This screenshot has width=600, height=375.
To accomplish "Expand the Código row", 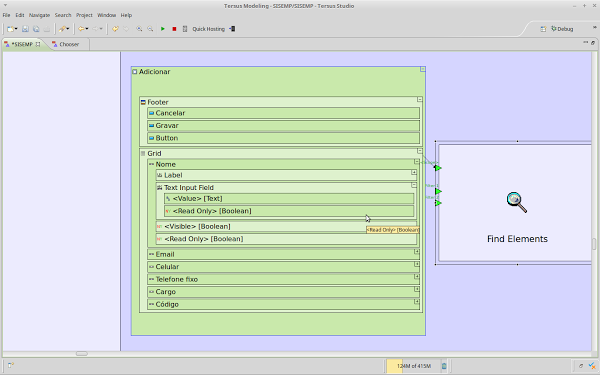I will click(x=417, y=302).
